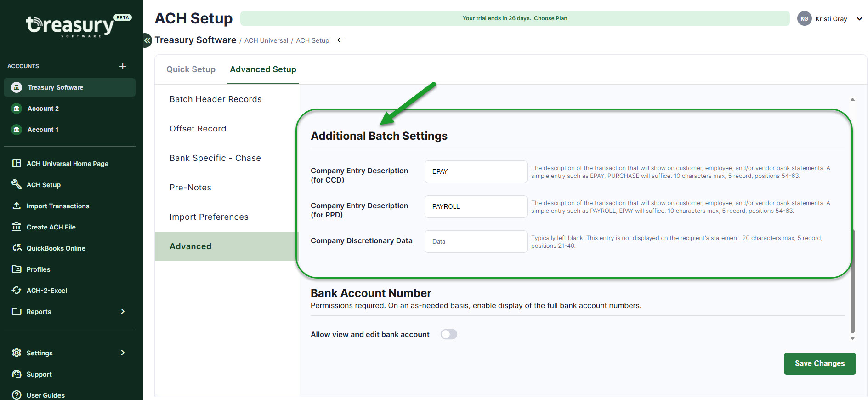Expand the Reports submenu chevron

[x=123, y=311]
